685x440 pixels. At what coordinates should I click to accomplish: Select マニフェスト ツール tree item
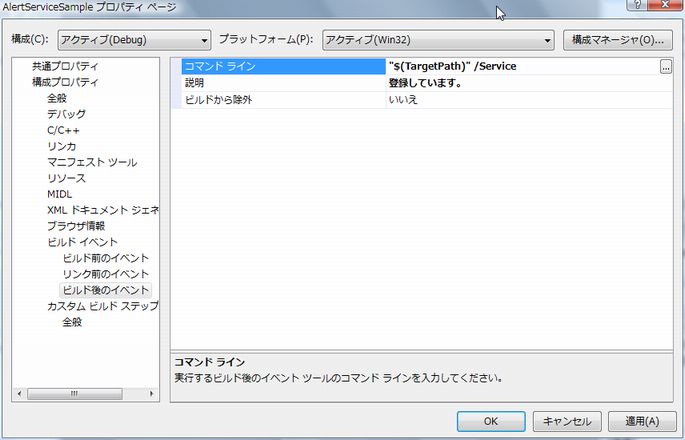click(x=92, y=162)
